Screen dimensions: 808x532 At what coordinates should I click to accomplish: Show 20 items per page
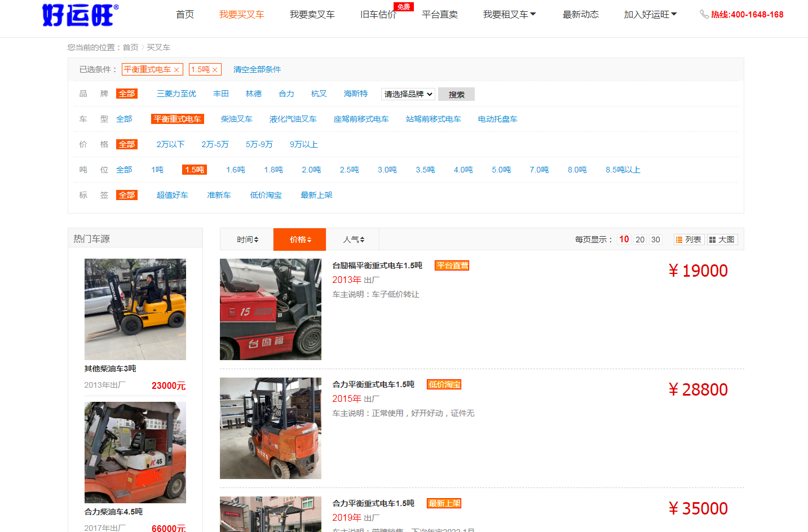coord(640,240)
